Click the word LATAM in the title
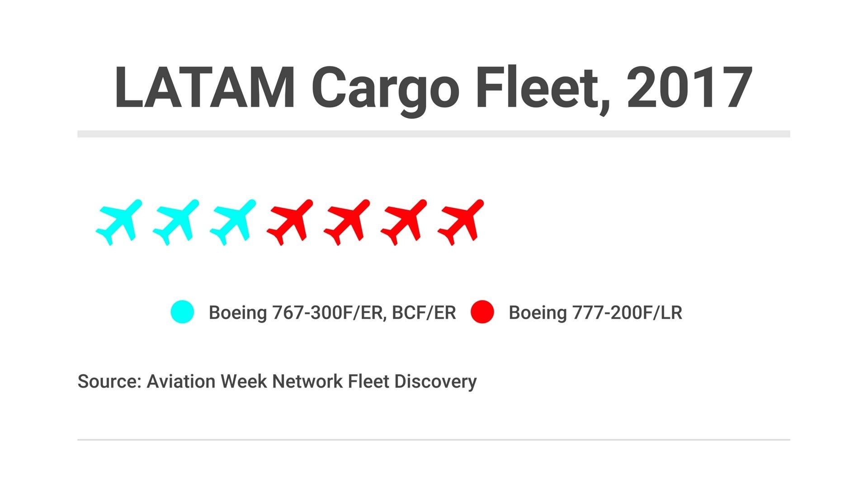The image size is (868, 488). tap(205, 88)
